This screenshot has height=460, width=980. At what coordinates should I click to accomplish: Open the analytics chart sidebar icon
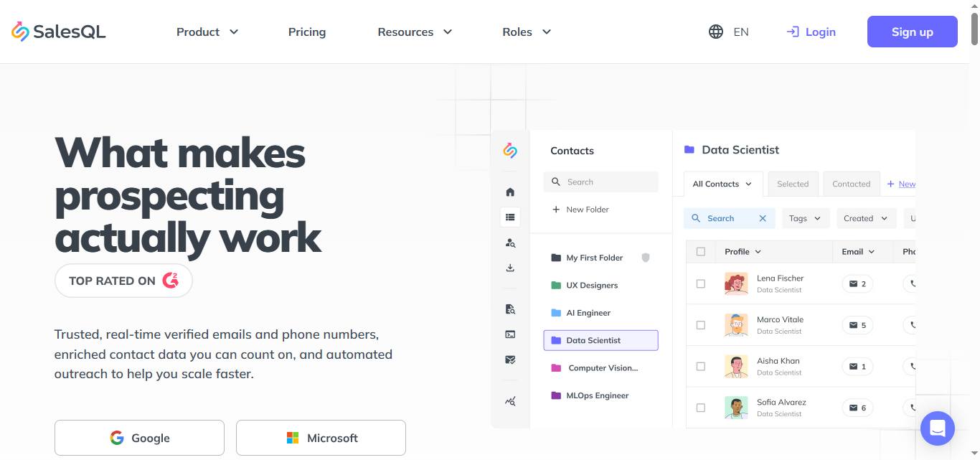click(x=510, y=401)
